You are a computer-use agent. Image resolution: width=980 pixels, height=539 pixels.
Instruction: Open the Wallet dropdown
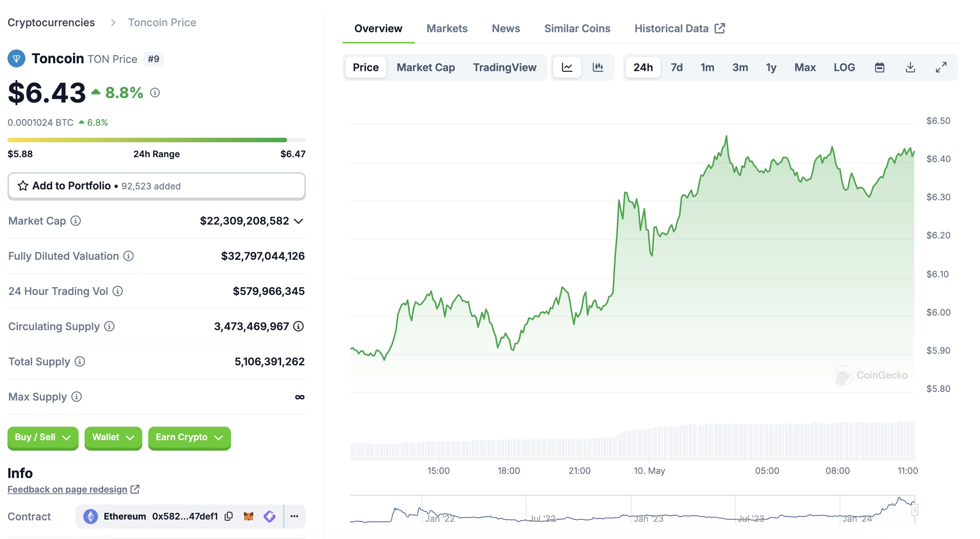point(113,438)
